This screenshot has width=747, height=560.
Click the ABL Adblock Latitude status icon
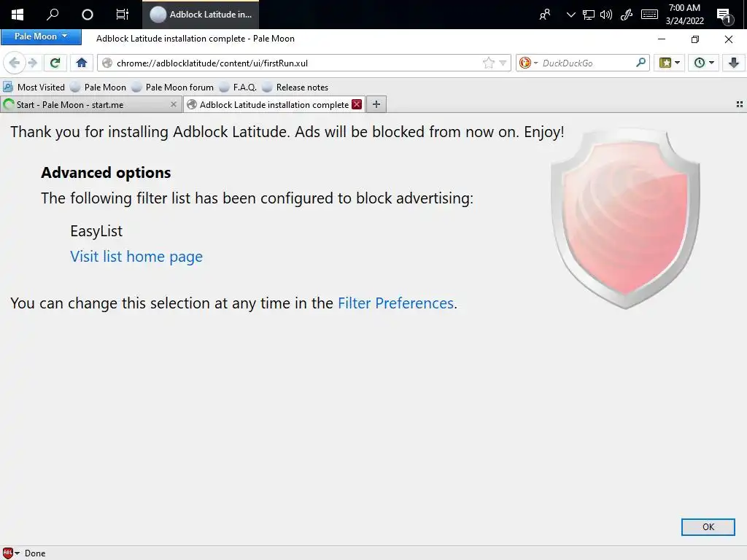point(7,553)
